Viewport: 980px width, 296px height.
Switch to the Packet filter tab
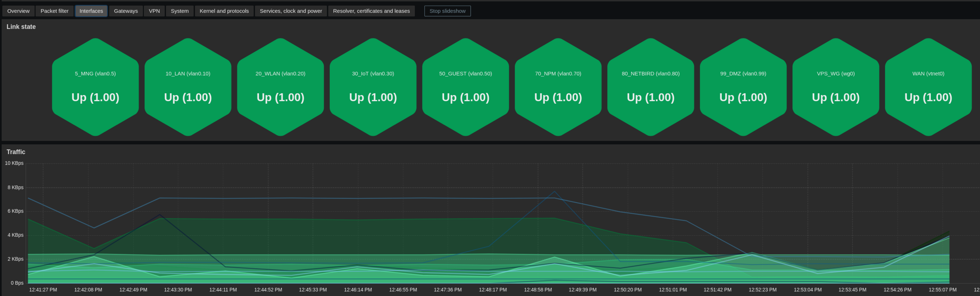pos(54,11)
